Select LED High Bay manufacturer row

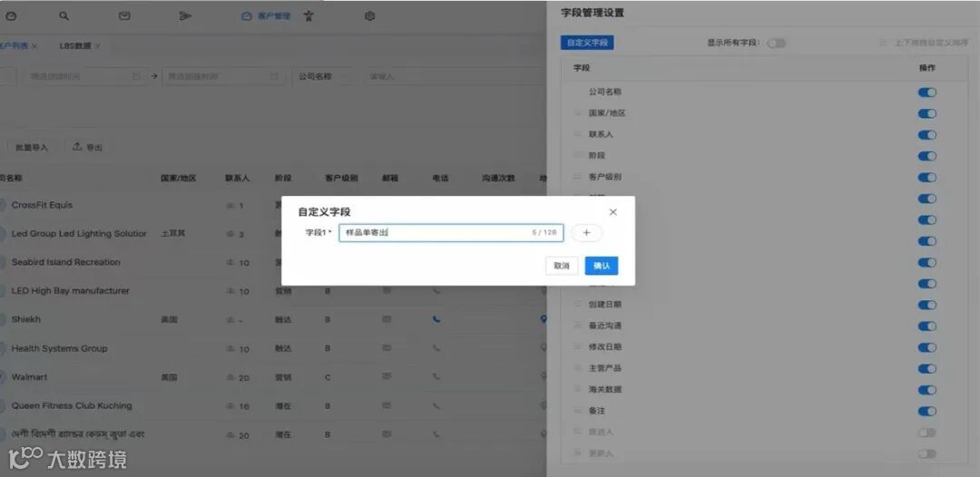coord(71,291)
